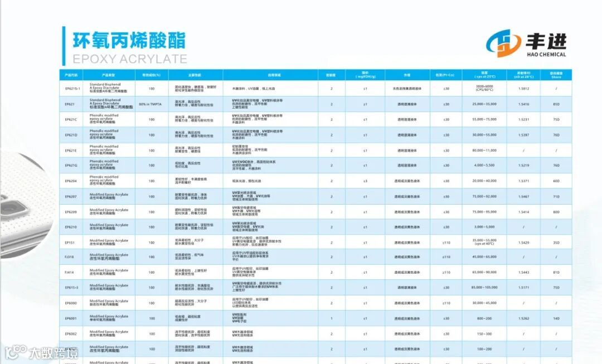Select product code EP6215-1
602x364 pixels.
click(x=72, y=89)
